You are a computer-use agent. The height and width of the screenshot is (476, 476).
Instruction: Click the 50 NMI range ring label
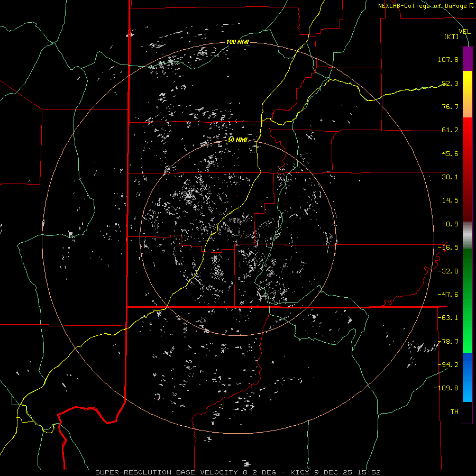tap(237, 140)
